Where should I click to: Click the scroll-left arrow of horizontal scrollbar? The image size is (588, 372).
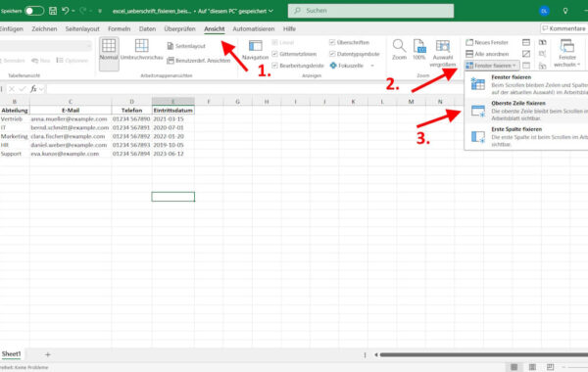coord(375,354)
